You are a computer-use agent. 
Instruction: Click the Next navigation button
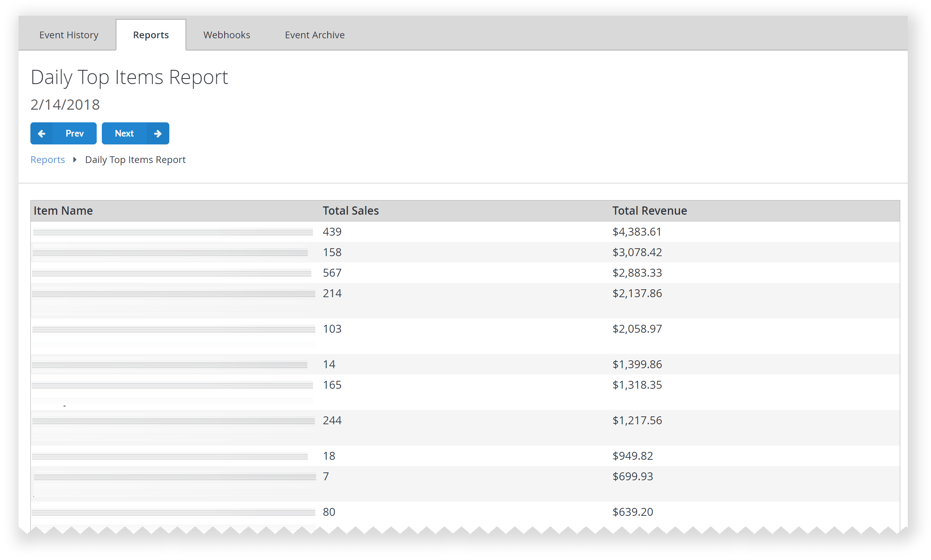pos(135,132)
